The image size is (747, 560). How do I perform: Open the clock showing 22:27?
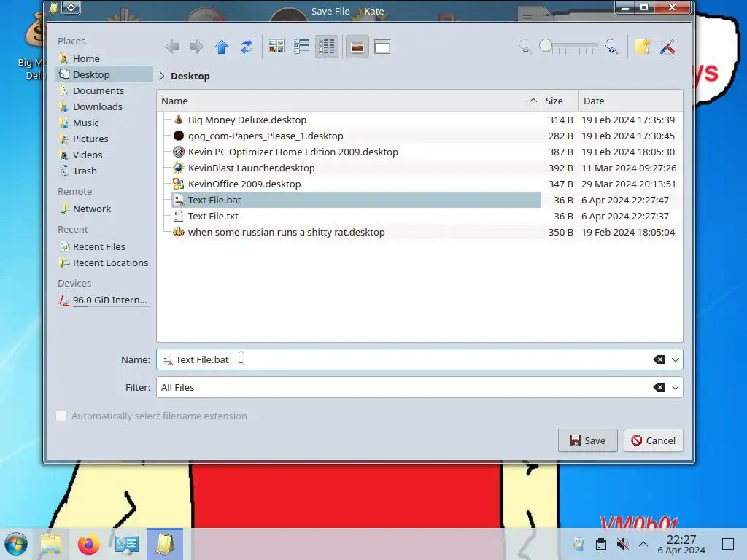[x=681, y=544]
